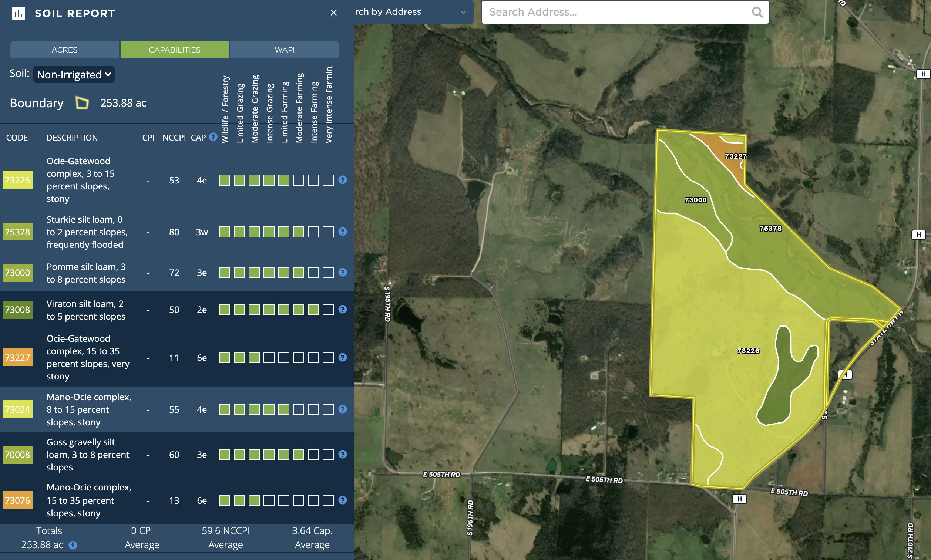Click Intense Grazing box for 73227
The width and height of the screenshot is (931, 560).
pos(269,358)
